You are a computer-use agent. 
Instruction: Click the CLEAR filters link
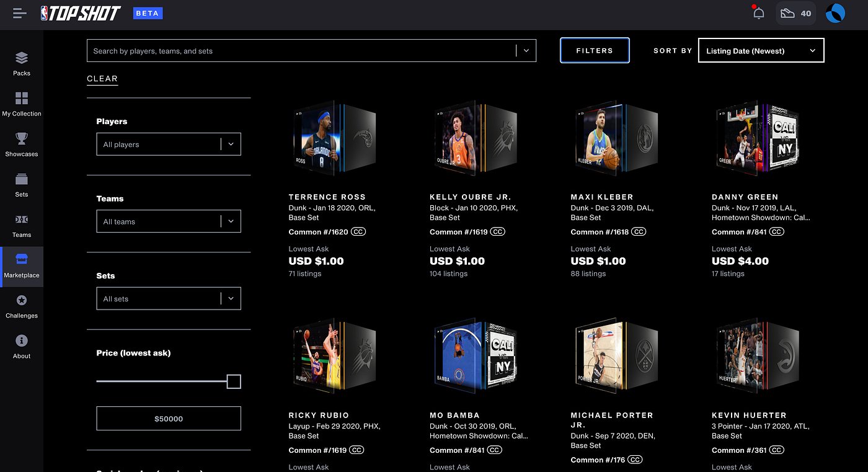click(x=102, y=79)
